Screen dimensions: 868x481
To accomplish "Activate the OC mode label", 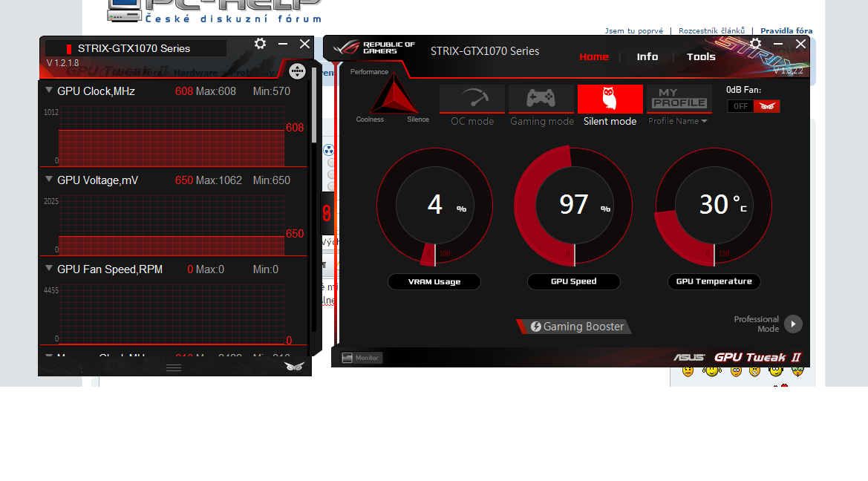I will [x=472, y=121].
